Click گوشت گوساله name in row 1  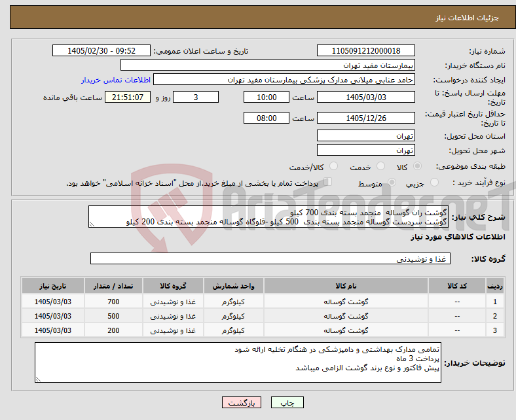tap(346, 302)
